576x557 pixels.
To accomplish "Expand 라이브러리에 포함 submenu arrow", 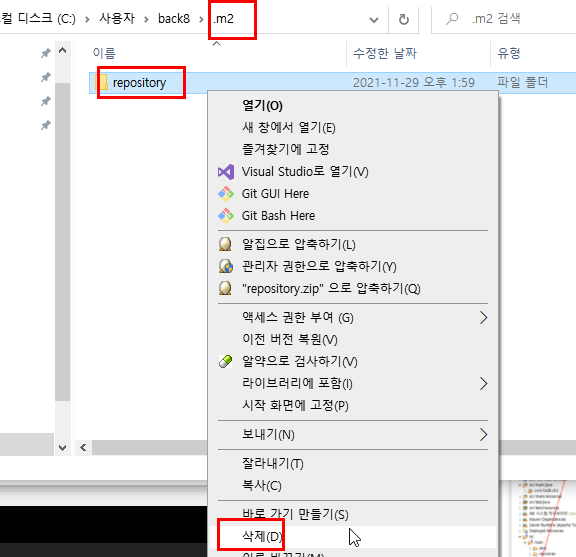I will pos(483,383).
